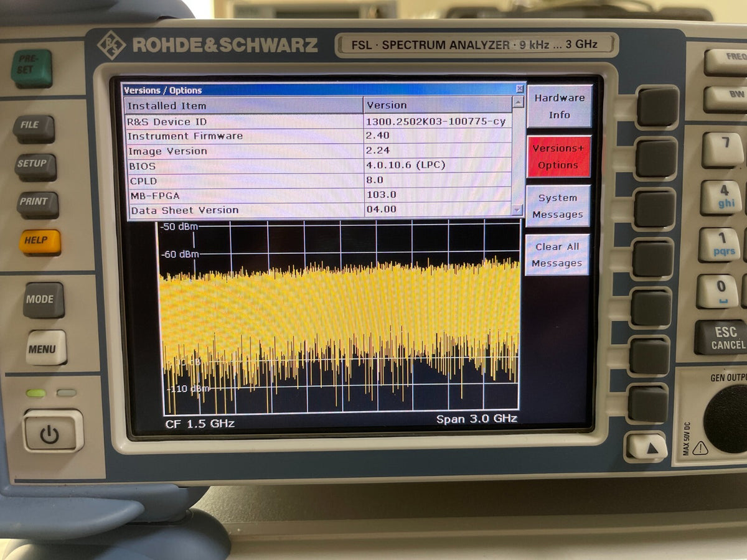This screenshot has width=747, height=560.
Task: Select the Data Sheet Version row
Action: [x=321, y=210]
